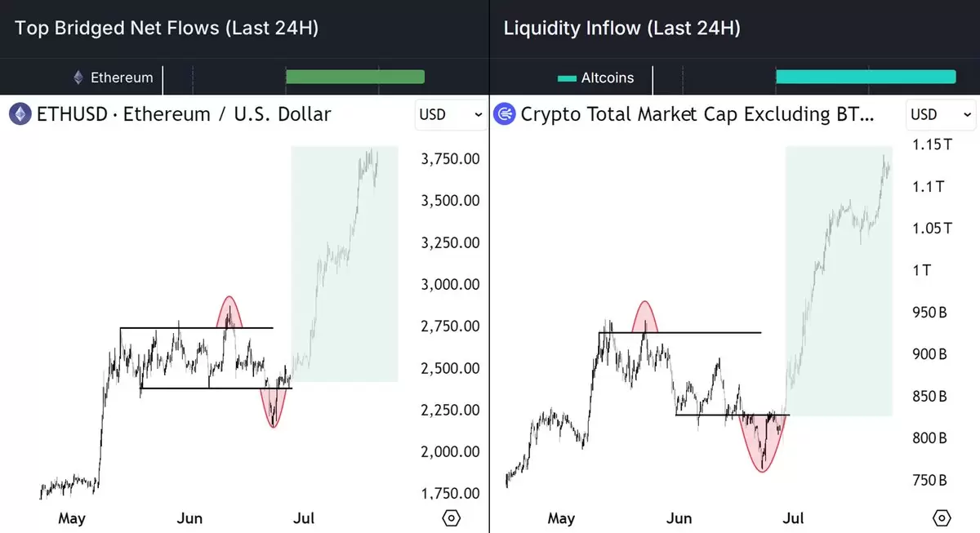Select the ETHUSD Ethereum / U.S. Dollar title

[184, 114]
